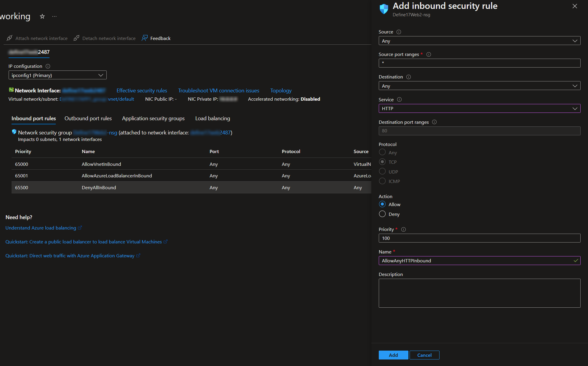Click the Priority column header
This screenshot has width=588, height=366.
coord(23,151)
